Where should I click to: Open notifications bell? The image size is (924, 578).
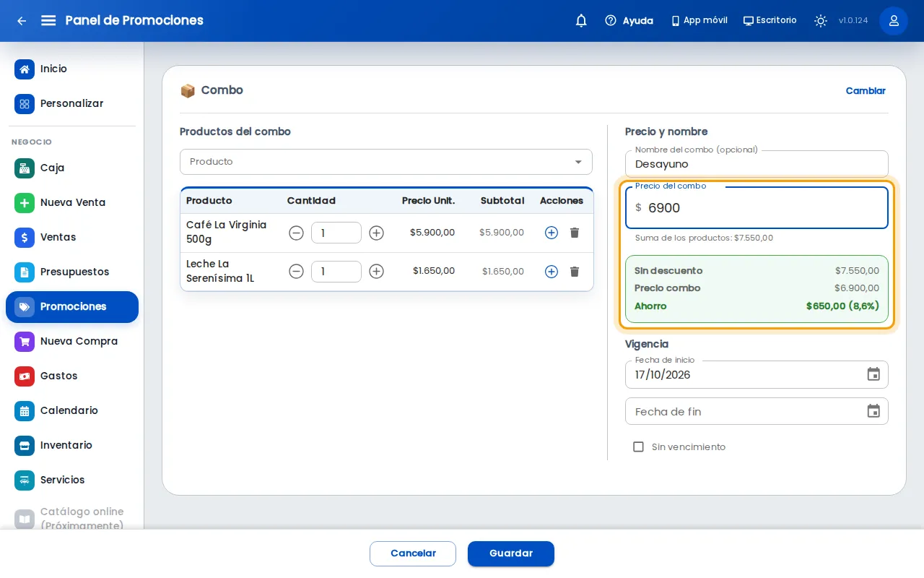click(x=581, y=21)
